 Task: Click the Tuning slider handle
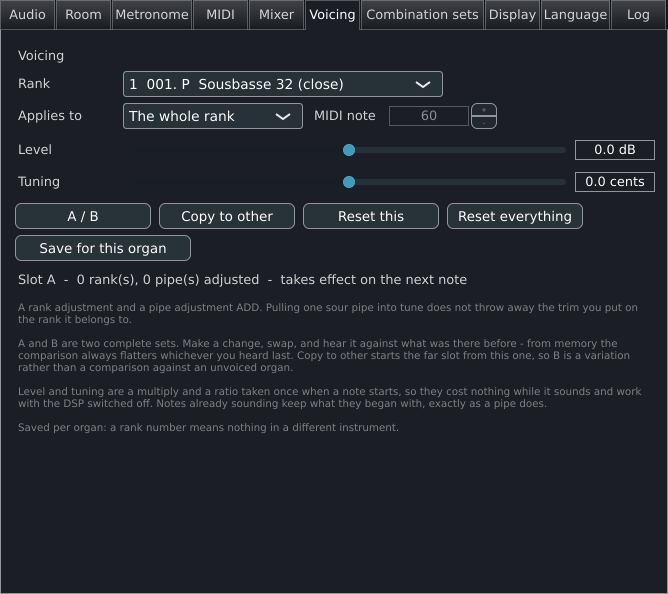pyautogui.click(x=349, y=182)
